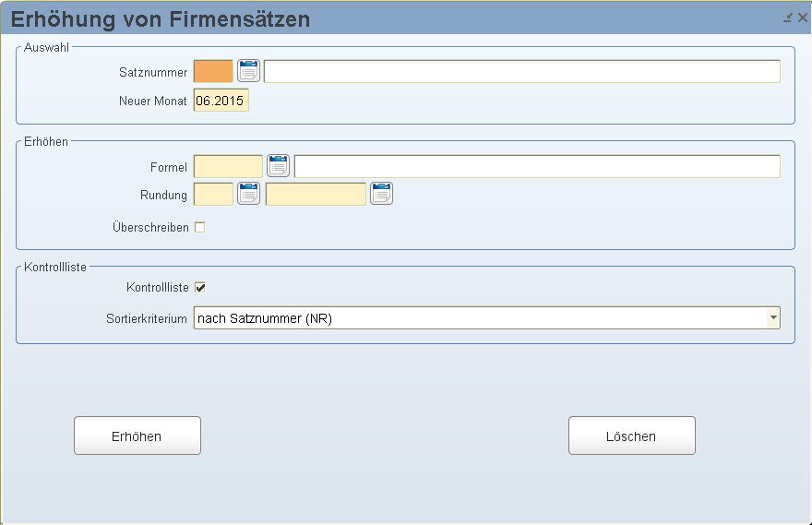Click the Erhöhen button
The width and height of the screenshot is (812, 525).
pyautogui.click(x=137, y=436)
